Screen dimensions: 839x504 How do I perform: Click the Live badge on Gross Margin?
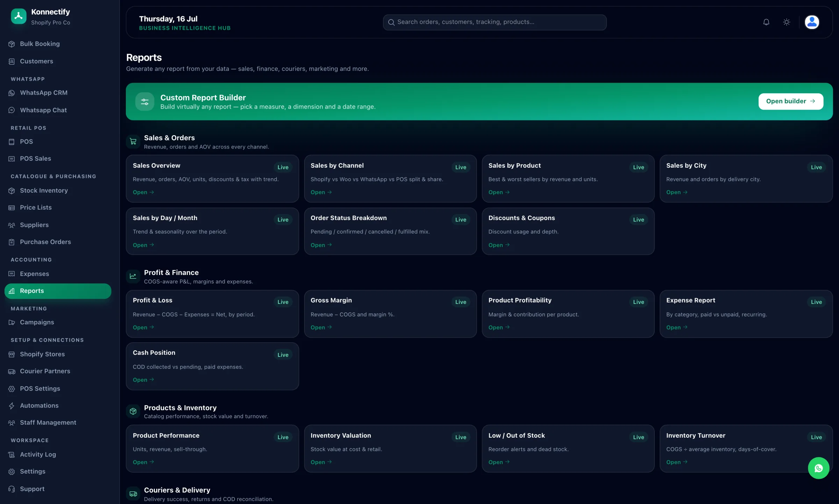pos(461,302)
